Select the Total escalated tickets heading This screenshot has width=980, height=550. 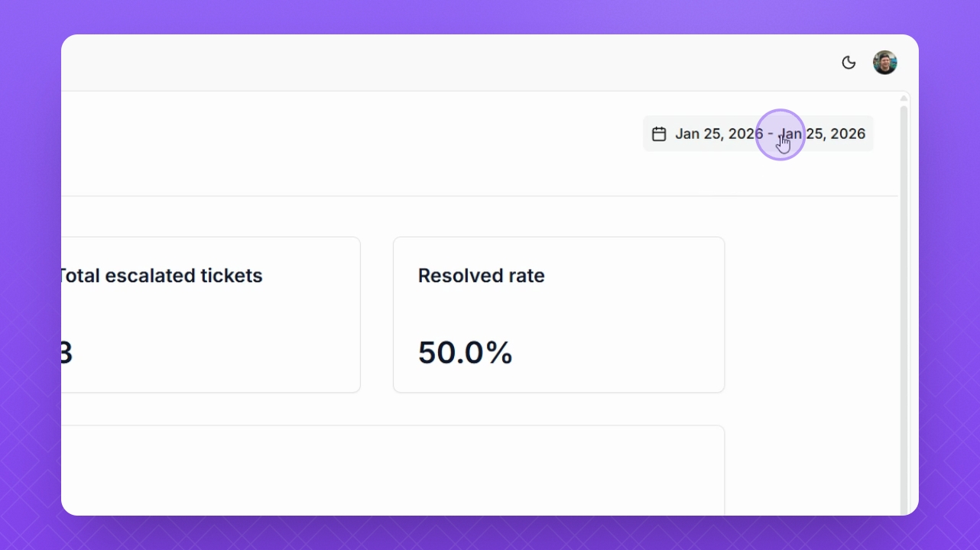[x=161, y=276]
